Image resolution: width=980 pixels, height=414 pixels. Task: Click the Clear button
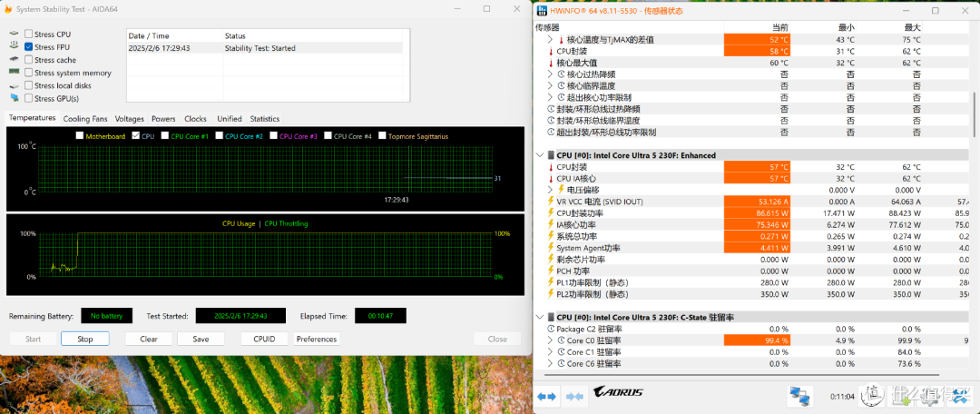[149, 339]
